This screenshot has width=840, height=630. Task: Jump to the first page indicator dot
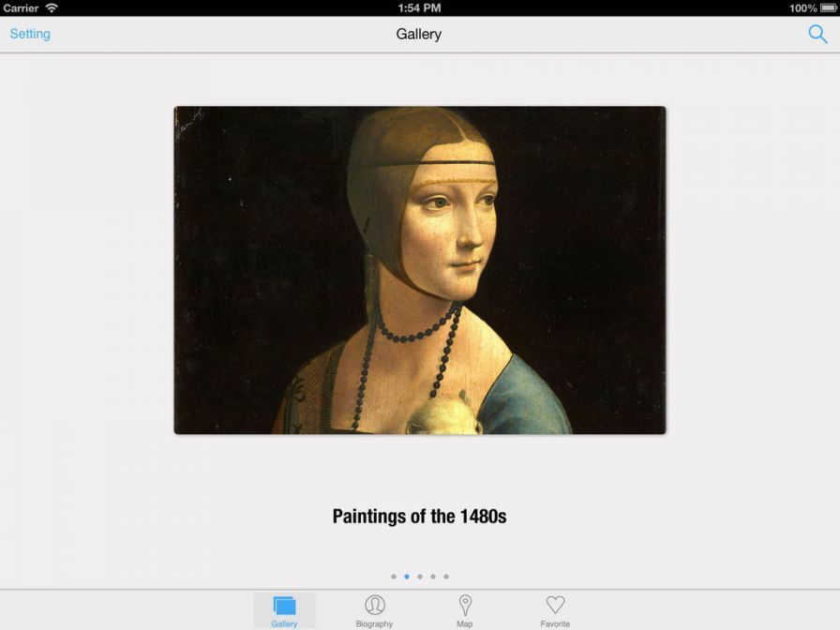coord(394,577)
